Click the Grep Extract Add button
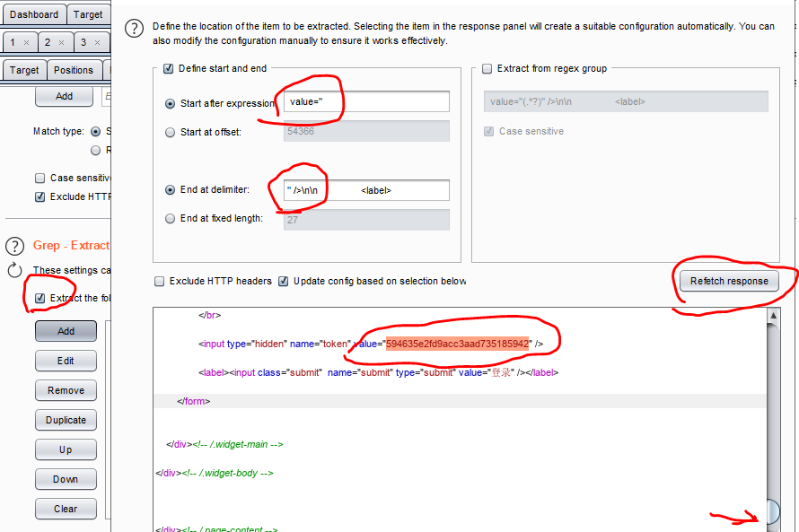Screen dimensions: 799x532 66,331
